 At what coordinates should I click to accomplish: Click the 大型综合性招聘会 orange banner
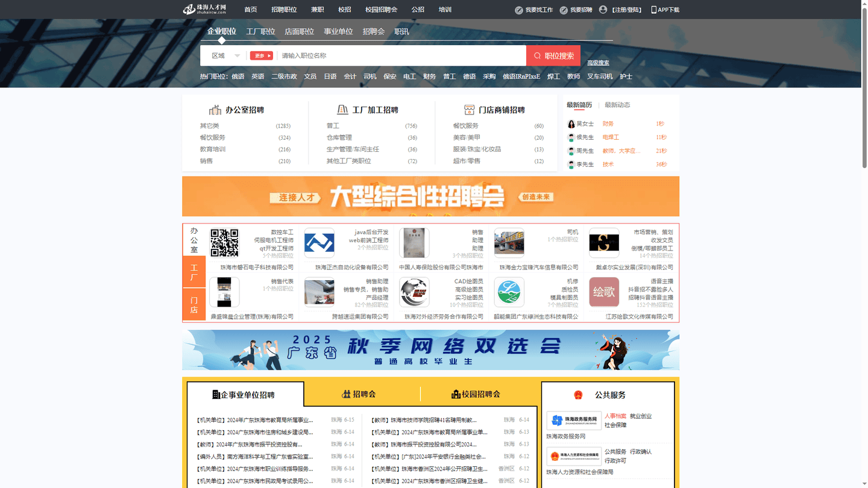click(x=430, y=196)
